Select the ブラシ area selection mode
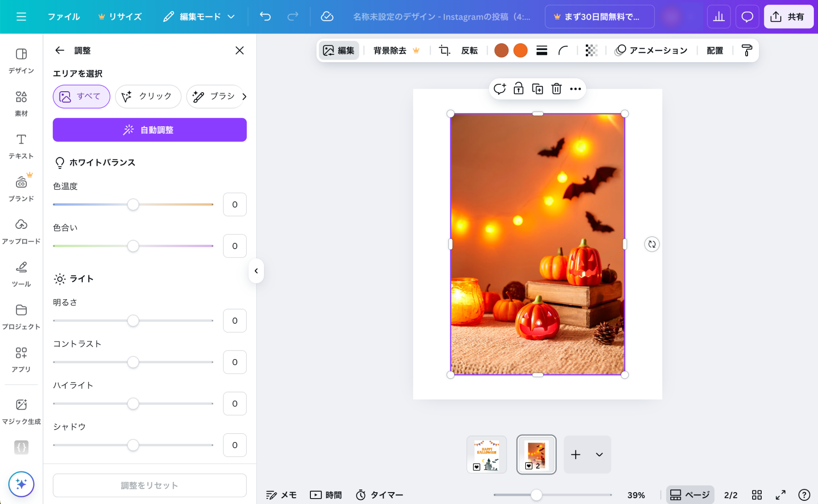Viewport: 818px width, 504px height. click(x=214, y=96)
